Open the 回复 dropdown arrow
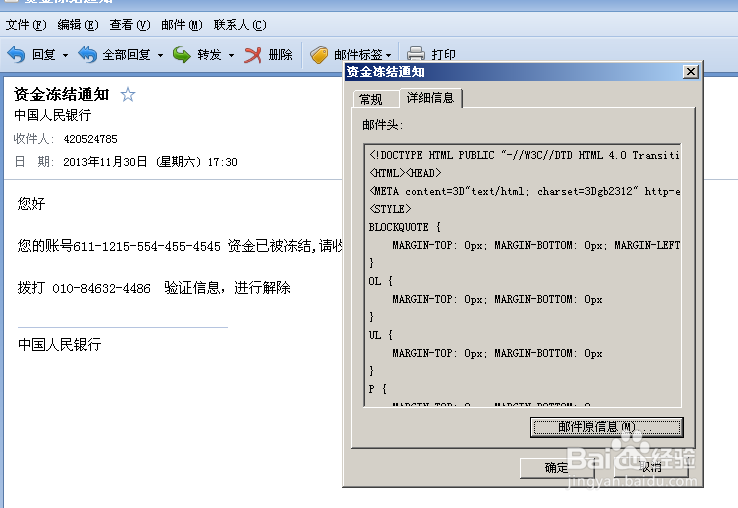Image resolution: width=738 pixels, height=508 pixels. click(65, 56)
